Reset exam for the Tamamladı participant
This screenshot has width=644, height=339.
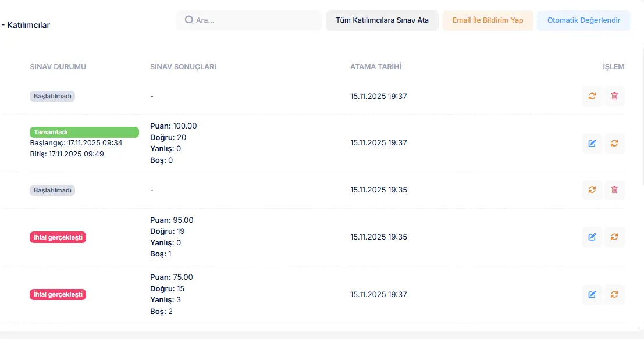(x=614, y=143)
